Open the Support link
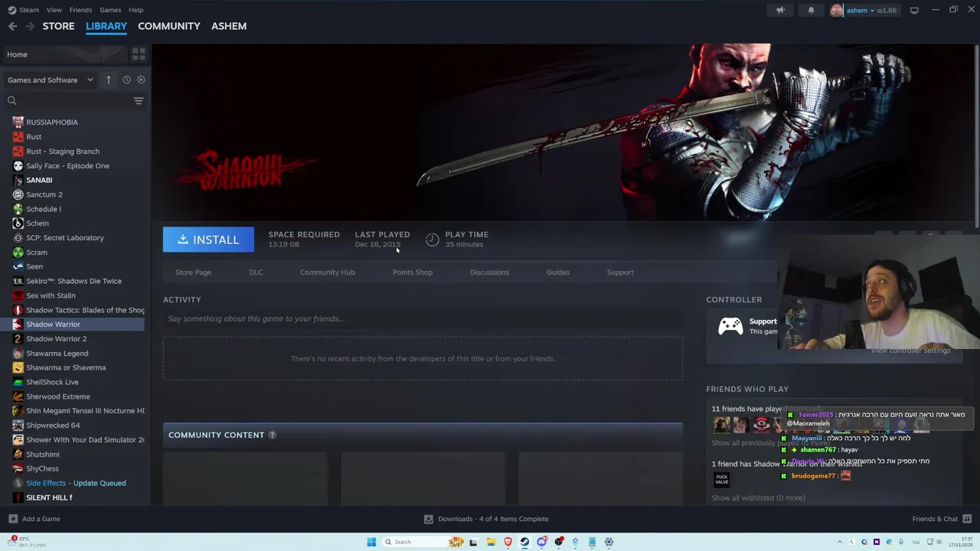Image resolution: width=980 pixels, height=551 pixels. coord(620,272)
